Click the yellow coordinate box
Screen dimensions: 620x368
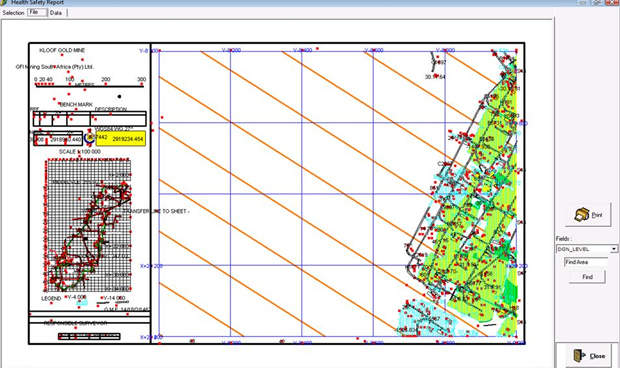click(x=121, y=138)
